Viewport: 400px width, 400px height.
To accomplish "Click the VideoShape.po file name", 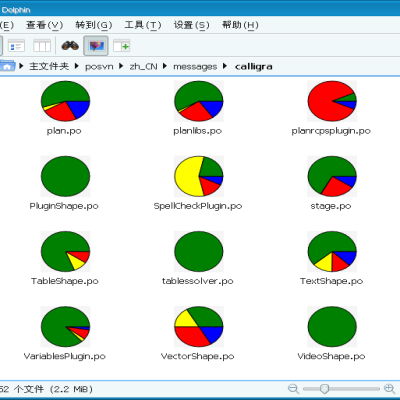I will click(x=331, y=356).
